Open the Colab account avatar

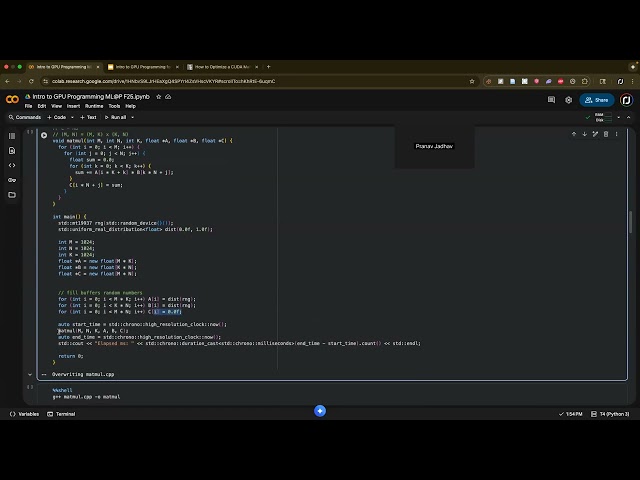pyautogui.click(x=626, y=100)
